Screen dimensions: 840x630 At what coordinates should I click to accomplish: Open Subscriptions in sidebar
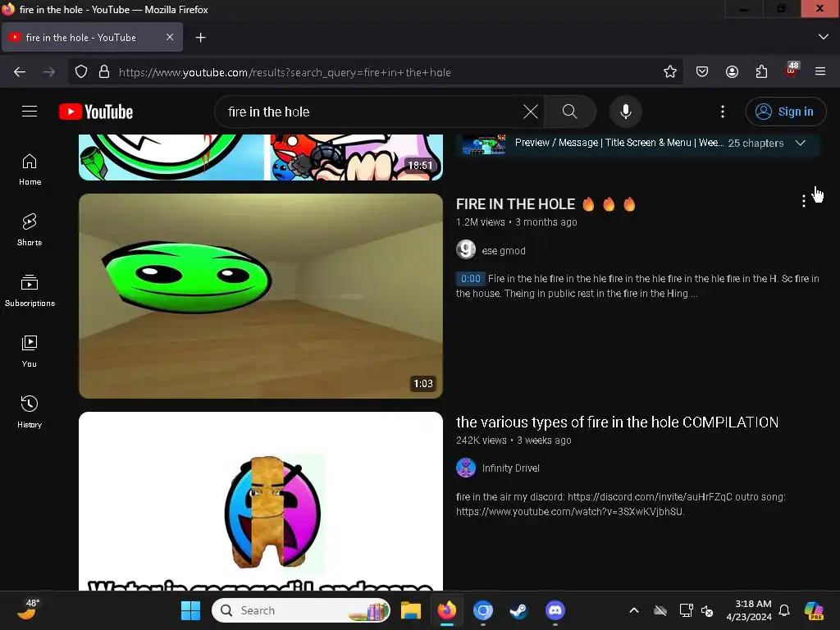tap(30, 290)
